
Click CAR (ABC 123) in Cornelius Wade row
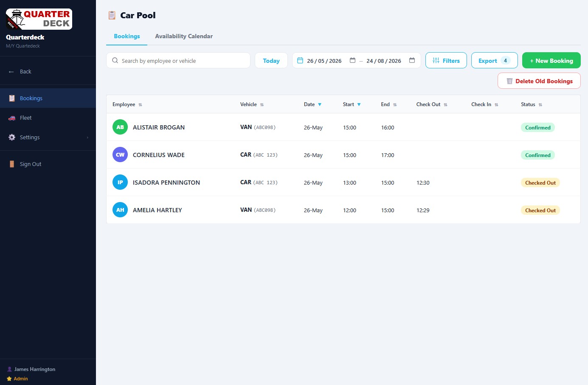(x=259, y=155)
